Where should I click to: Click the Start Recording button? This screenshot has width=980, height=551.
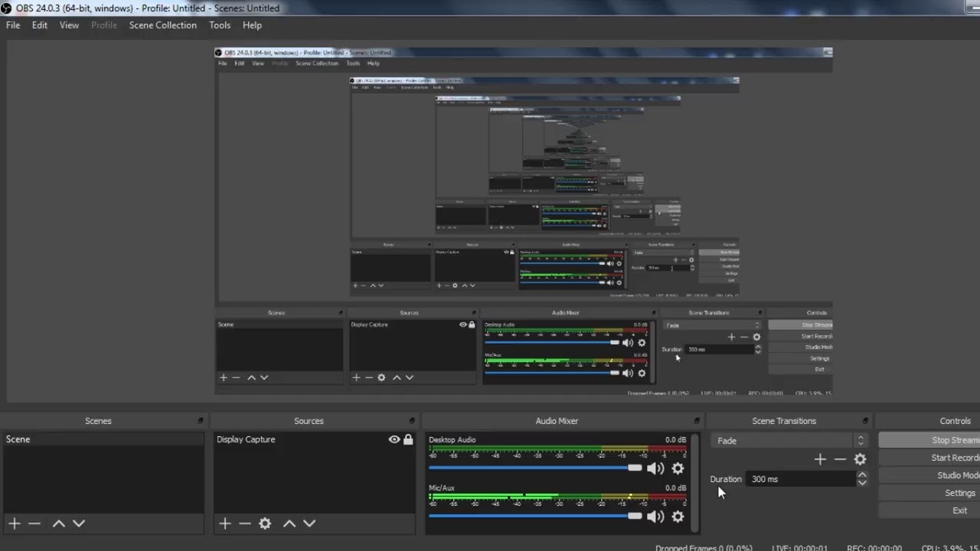click(929, 458)
